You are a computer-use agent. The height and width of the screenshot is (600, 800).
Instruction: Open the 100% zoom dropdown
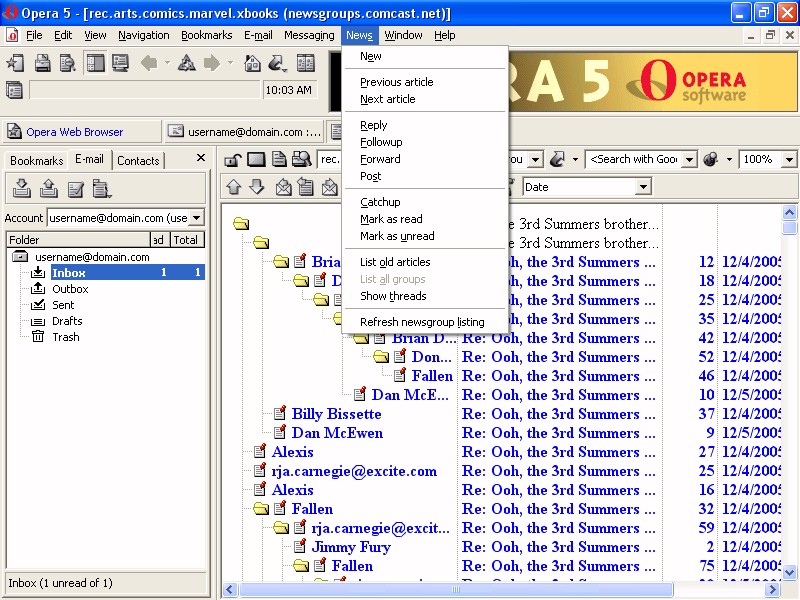coord(789,160)
